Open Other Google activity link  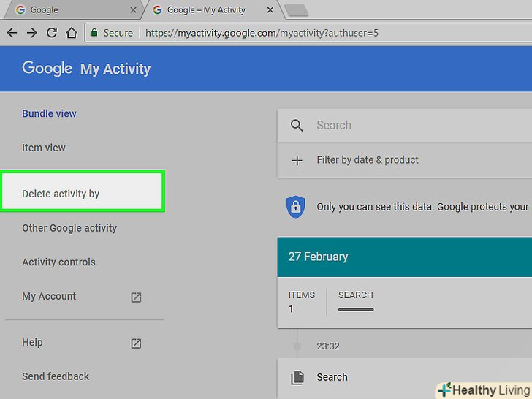[x=69, y=228]
